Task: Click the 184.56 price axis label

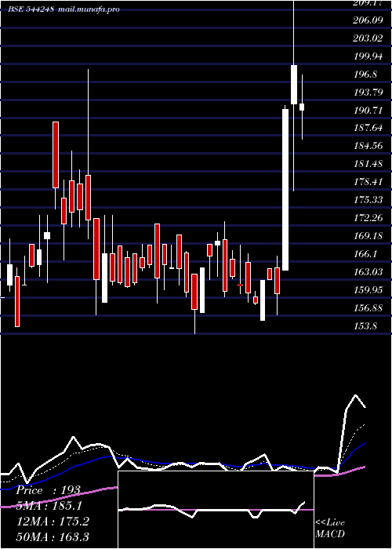Action: tap(368, 146)
